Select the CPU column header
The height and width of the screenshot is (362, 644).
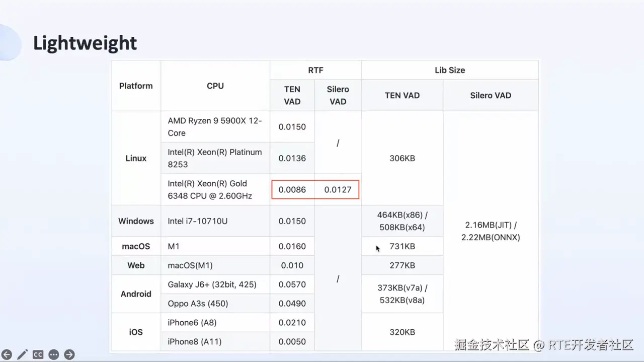tap(215, 86)
